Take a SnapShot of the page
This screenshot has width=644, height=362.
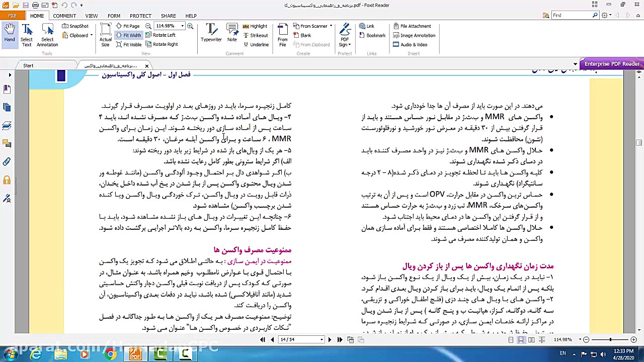click(x=75, y=26)
